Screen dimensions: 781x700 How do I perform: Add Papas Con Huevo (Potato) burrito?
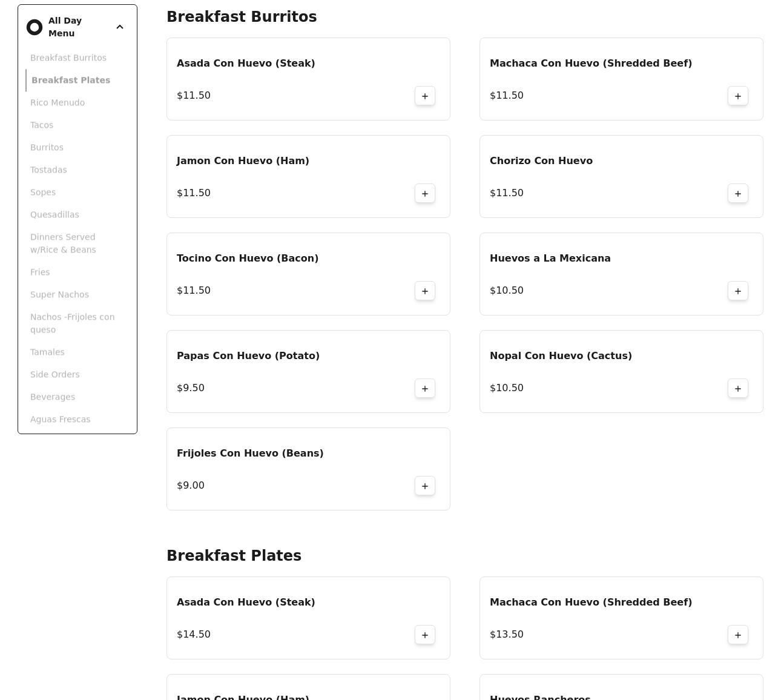(x=424, y=388)
